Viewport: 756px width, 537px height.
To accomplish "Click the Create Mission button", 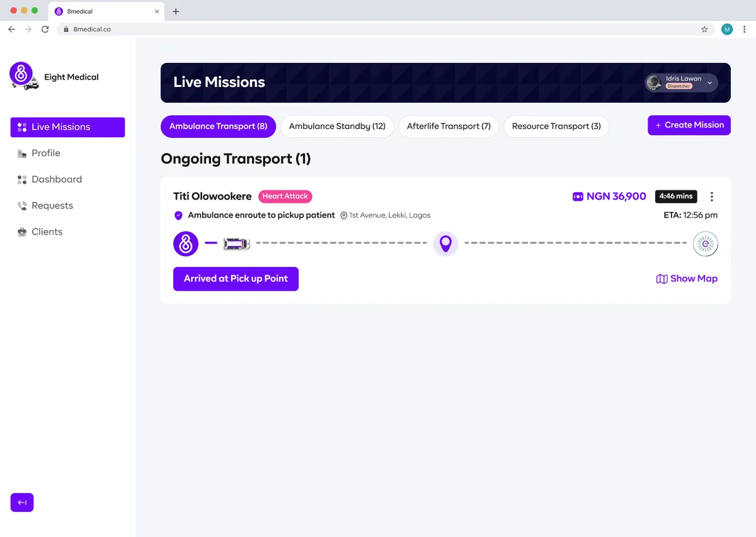I will click(689, 125).
